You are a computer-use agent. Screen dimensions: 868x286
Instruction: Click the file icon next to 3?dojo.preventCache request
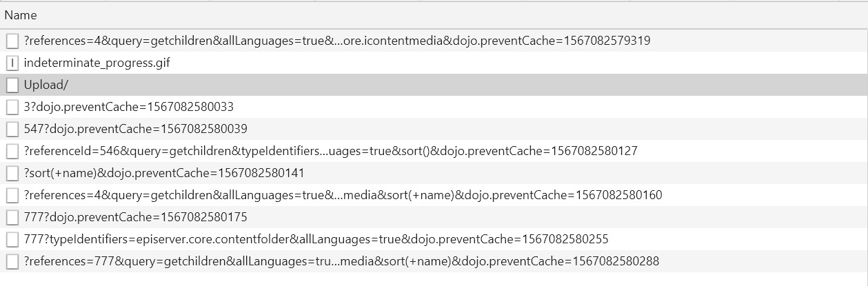12,108
